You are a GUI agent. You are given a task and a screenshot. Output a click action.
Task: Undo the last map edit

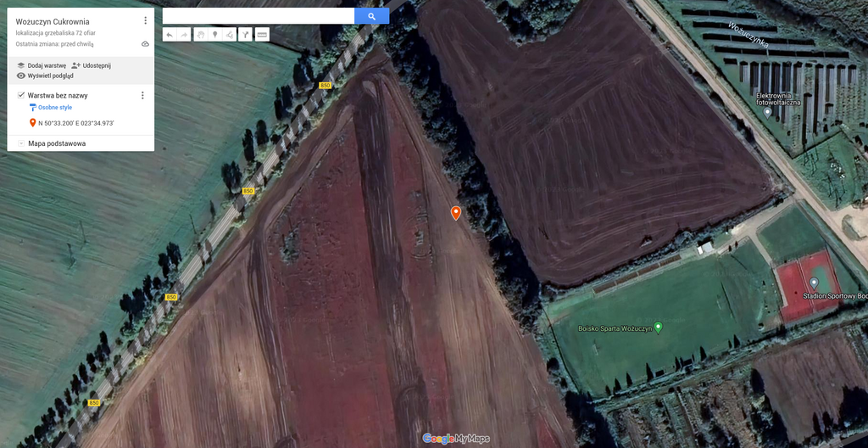[169, 35]
